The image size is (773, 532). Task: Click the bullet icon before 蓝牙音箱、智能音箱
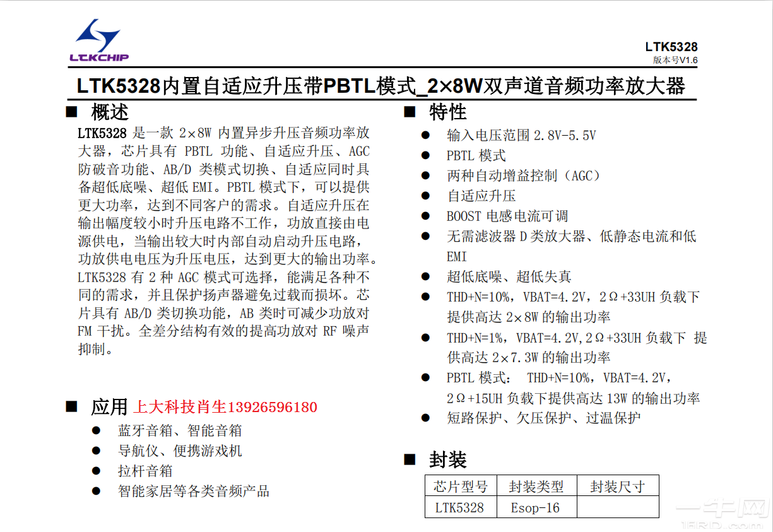click(x=95, y=430)
